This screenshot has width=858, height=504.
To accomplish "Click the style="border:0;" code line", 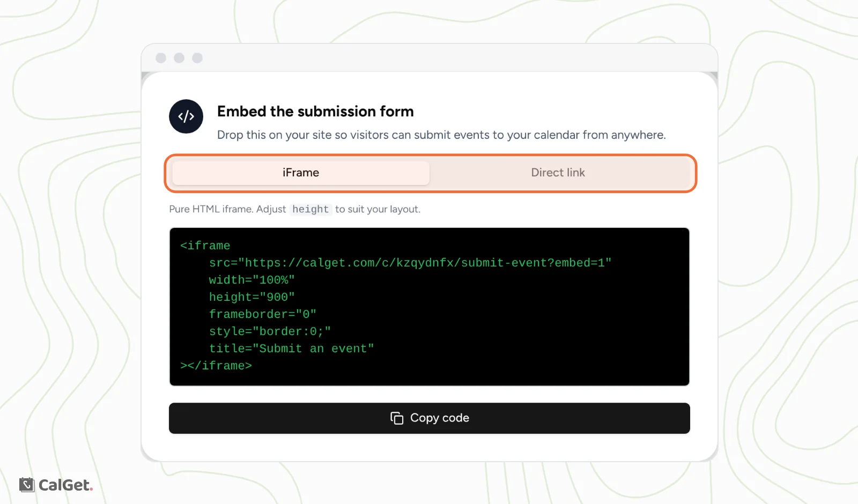I will (x=270, y=331).
